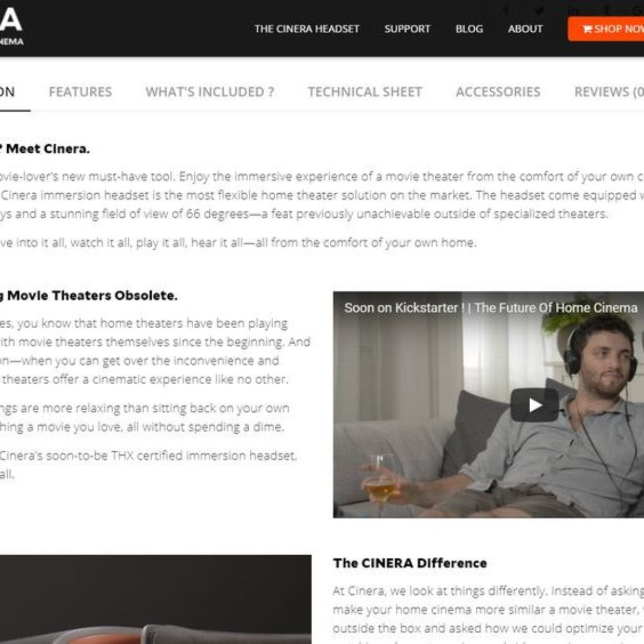Open The Cinera Headset menu item
This screenshot has height=644, width=644.
point(307,29)
